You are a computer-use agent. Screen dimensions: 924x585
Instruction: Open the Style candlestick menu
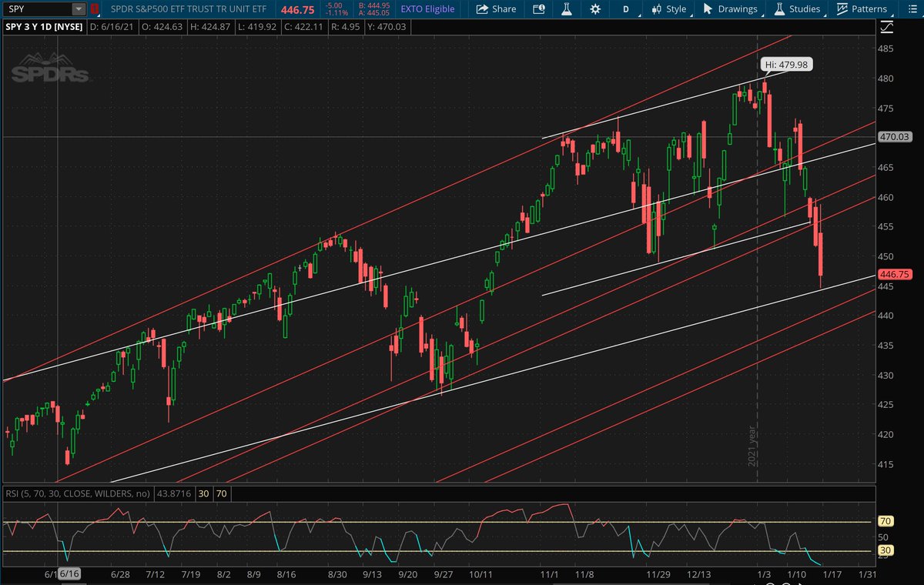pyautogui.click(x=668, y=10)
